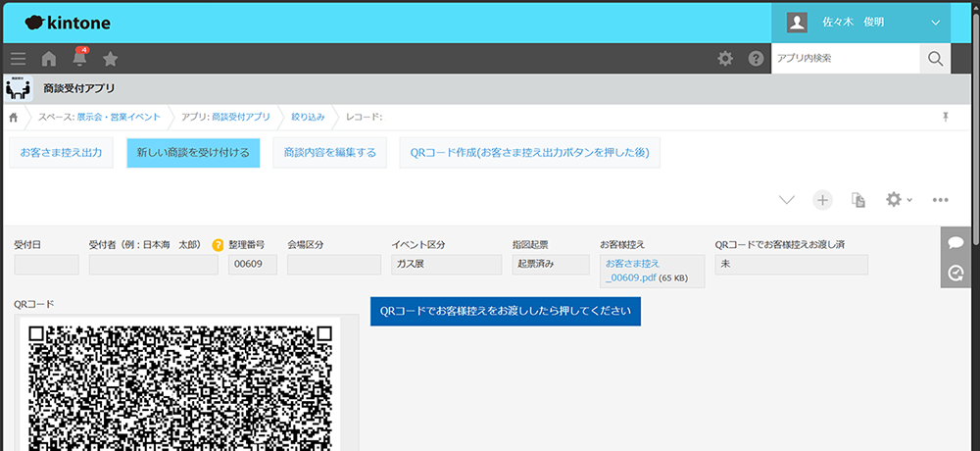This screenshot has height=451, width=980.
Task: Open the help question mark icon
Action: (x=757, y=59)
